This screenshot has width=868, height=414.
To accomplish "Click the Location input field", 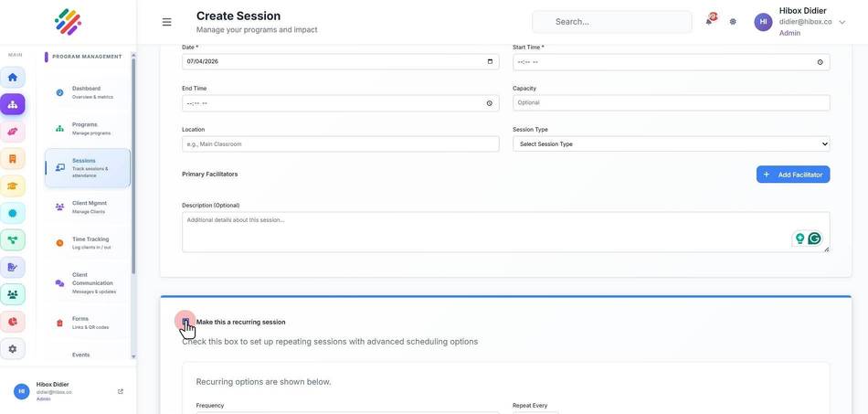I will pyautogui.click(x=341, y=143).
